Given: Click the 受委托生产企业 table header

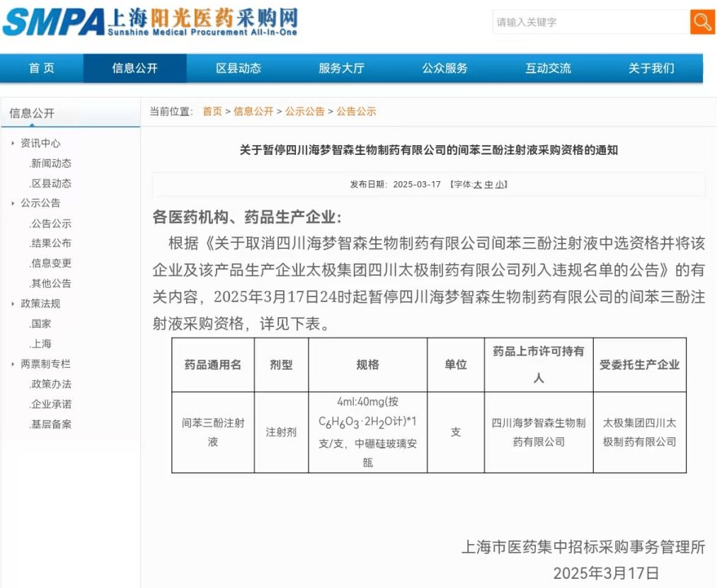Looking at the screenshot, I should [x=639, y=364].
